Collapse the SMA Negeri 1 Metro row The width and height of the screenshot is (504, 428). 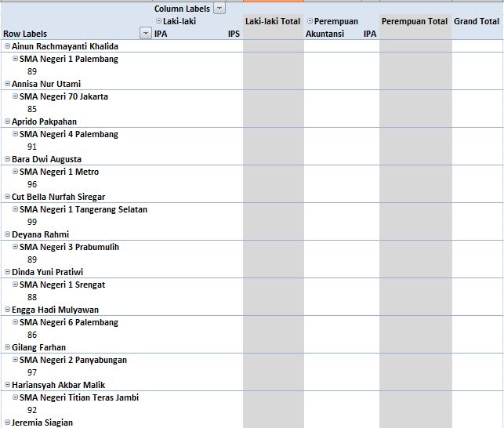pyautogui.click(x=15, y=172)
